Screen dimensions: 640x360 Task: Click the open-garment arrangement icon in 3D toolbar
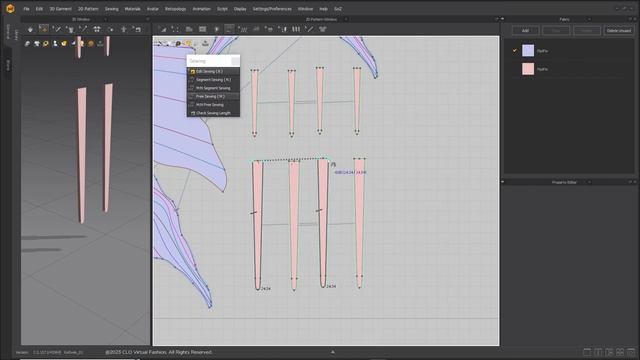pyautogui.click(x=97, y=29)
